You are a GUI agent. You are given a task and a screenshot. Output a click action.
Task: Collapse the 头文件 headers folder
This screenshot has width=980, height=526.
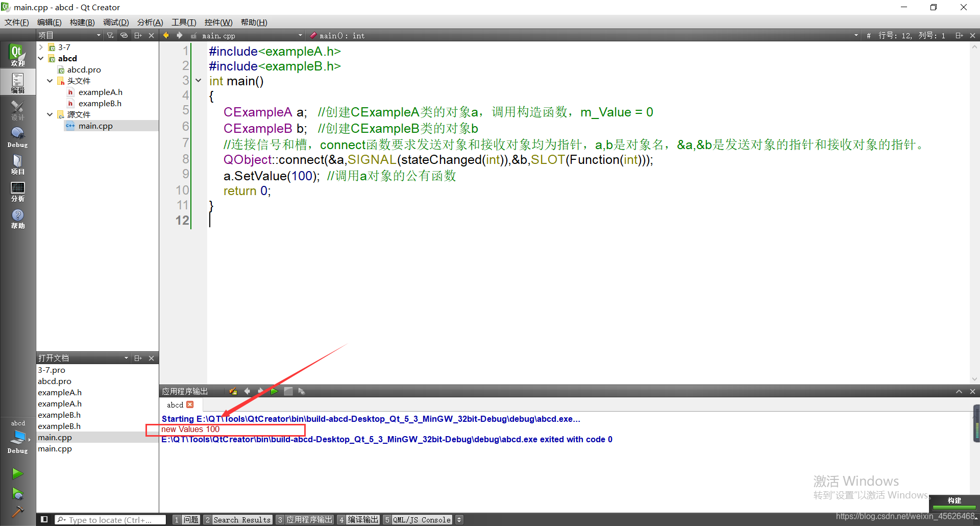coord(50,81)
